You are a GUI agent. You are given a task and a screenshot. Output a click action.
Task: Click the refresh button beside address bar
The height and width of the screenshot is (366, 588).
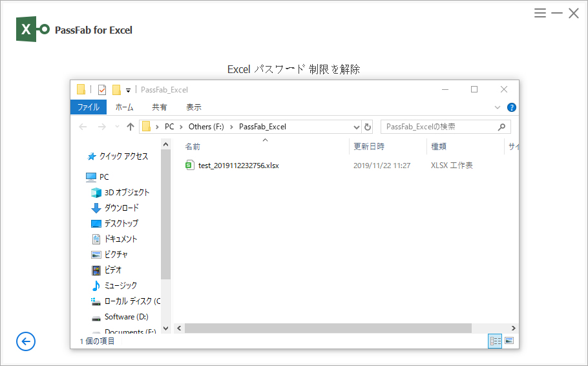[368, 127]
